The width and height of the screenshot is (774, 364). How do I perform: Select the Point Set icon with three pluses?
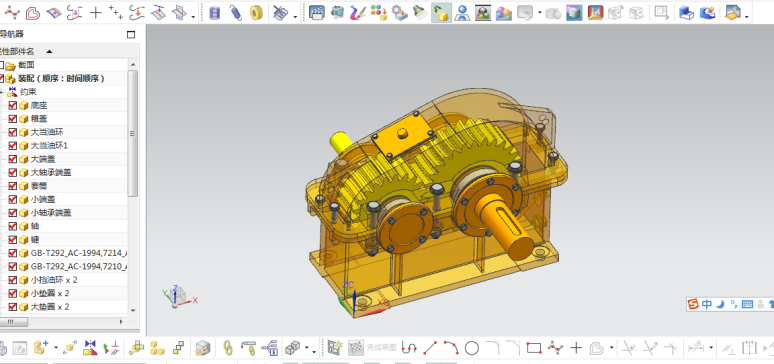click(116, 12)
